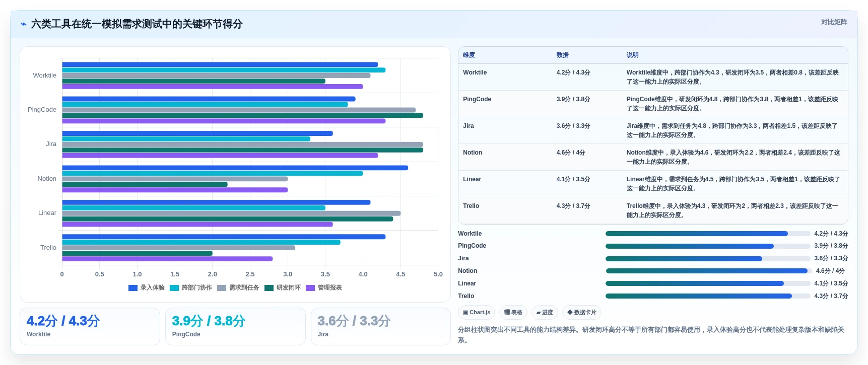The height and width of the screenshot is (365, 868).
Task: Hide the 需求到任务 series via the legend
Action: pos(238,288)
